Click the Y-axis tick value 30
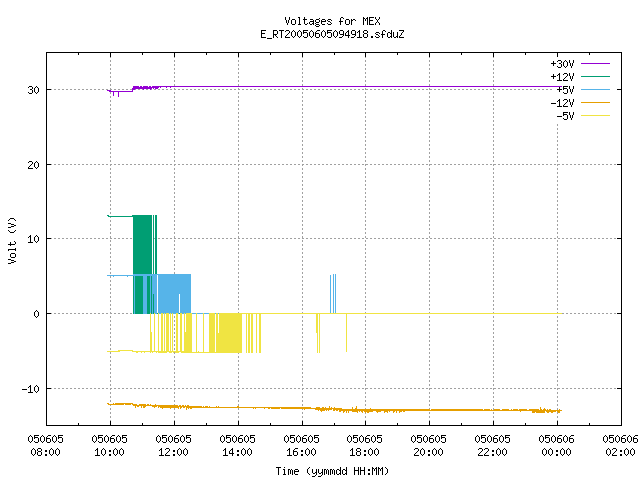This screenshot has width=640, height=480. pyautogui.click(x=33, y=90)
